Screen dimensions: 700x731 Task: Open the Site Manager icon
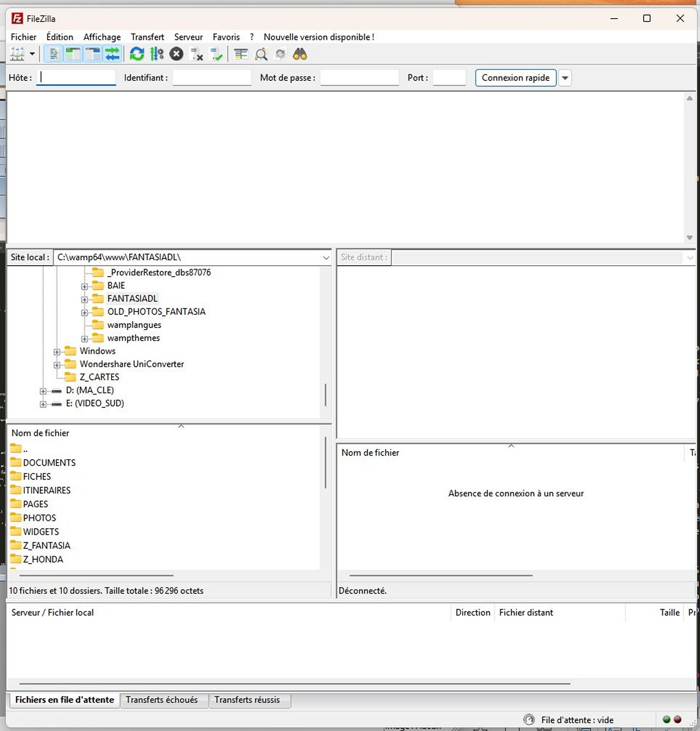[17, 54]
